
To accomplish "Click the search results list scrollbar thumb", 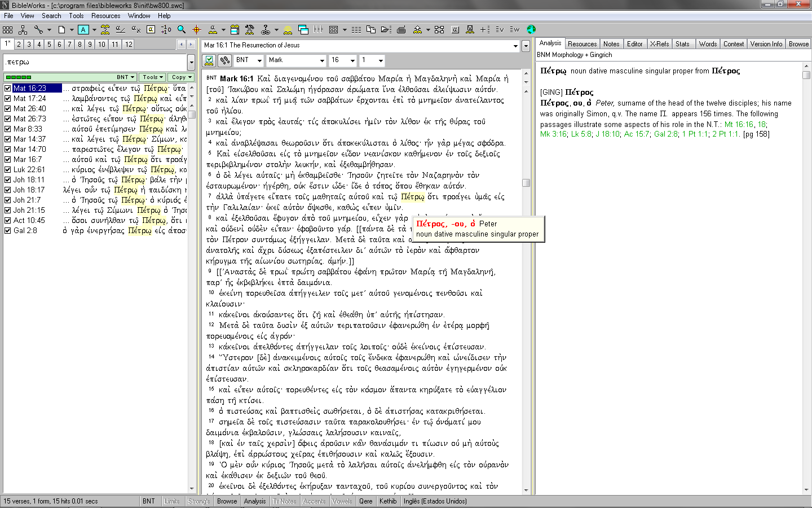I will point(192,113).
